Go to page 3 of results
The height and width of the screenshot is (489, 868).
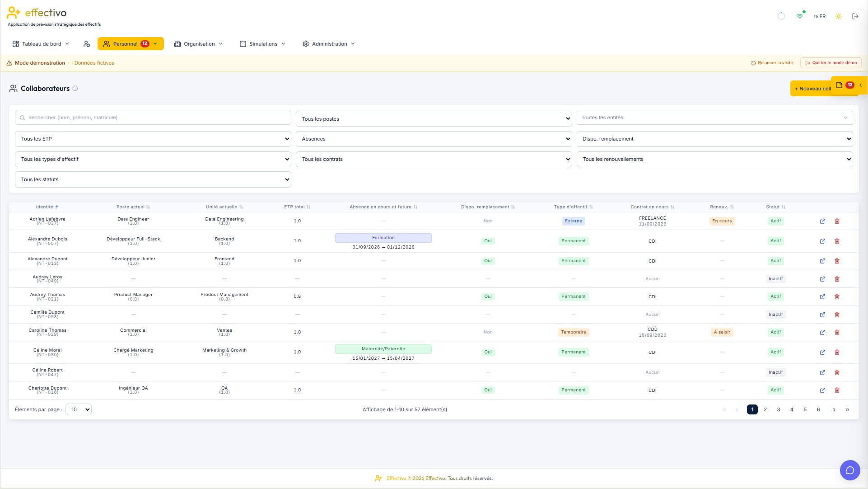[x=778, y=409]
